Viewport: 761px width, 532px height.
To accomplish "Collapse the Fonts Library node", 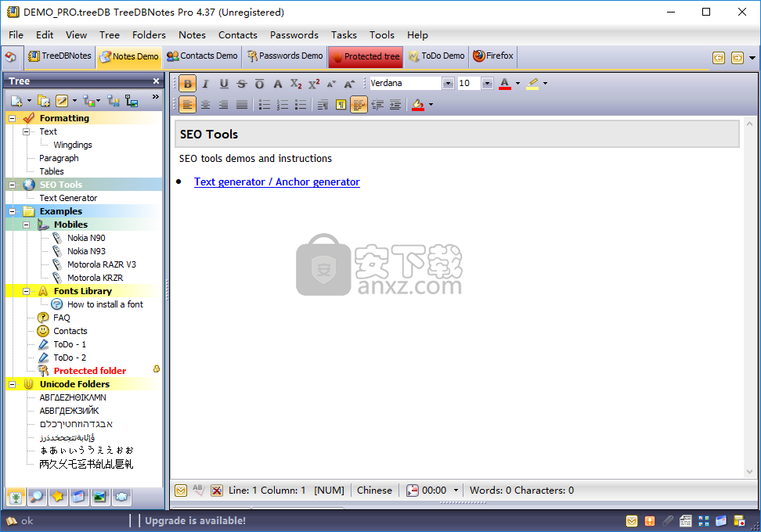I will click(x=26, y=291).
